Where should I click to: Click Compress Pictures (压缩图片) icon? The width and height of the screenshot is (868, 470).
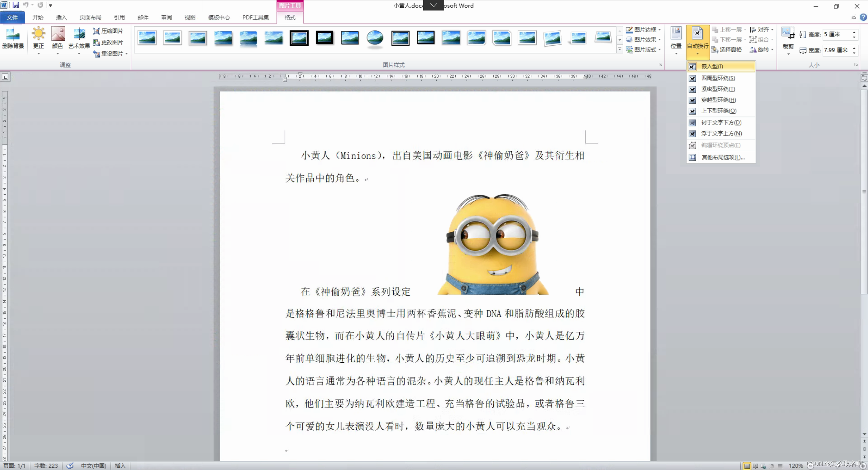click(x=96, y=31)
